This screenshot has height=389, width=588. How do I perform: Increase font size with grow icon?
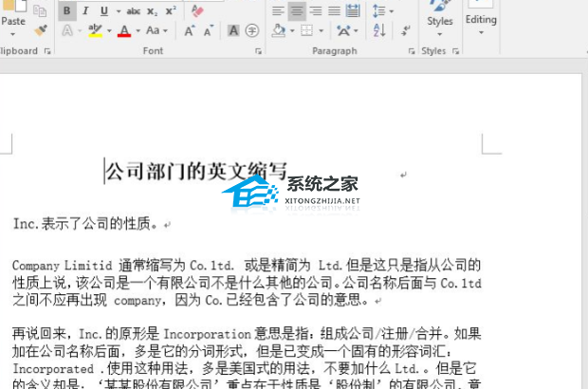190,30
